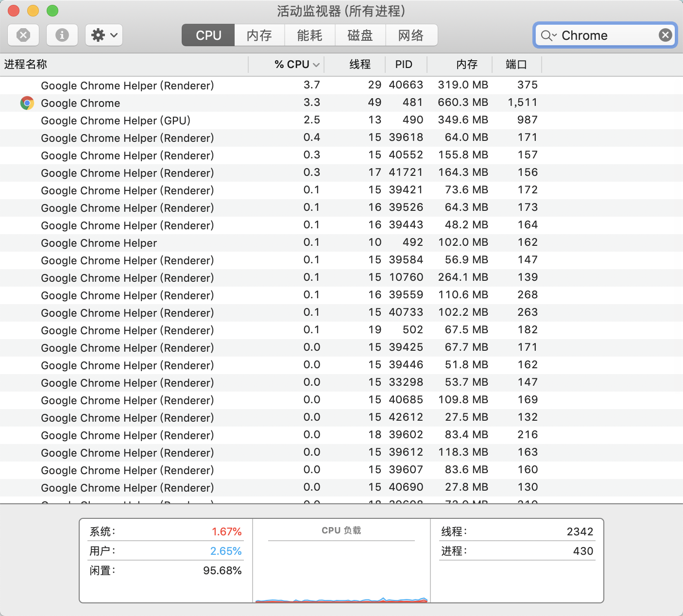Image resolution: width=683 pixels, height=616 pixels.
Task: Select renderer process with PID 10760
Action: [x=341, y=278]
